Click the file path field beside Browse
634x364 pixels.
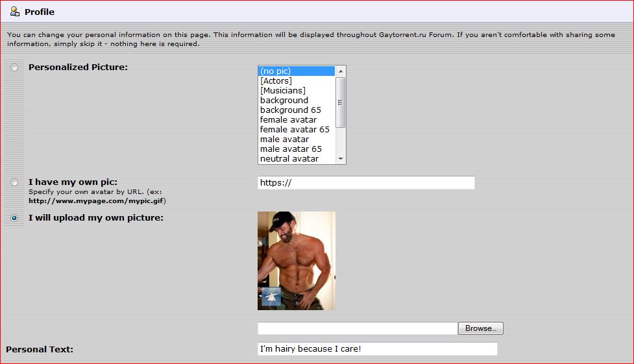[x=357, y=328]
